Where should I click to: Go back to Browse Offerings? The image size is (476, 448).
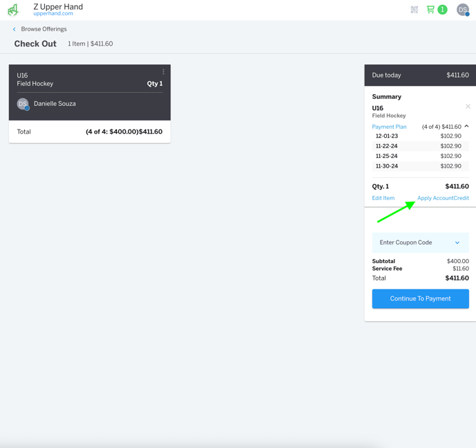coord(44,29)
